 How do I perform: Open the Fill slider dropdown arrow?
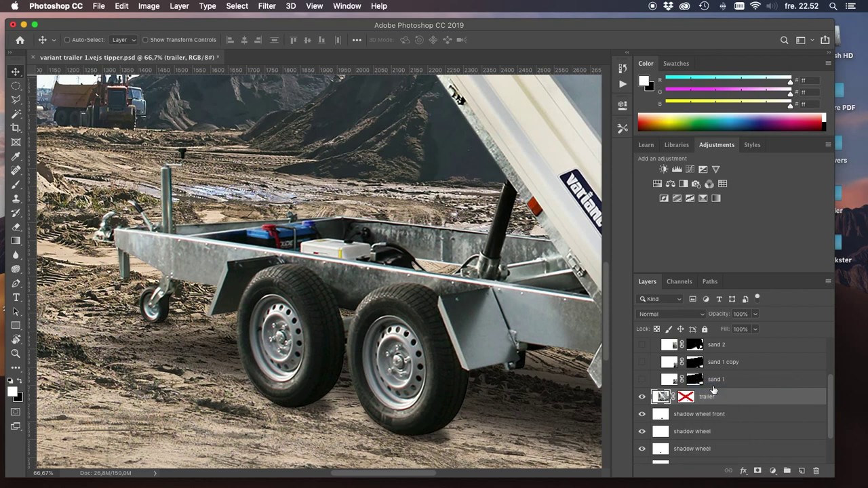click(755, 329)
